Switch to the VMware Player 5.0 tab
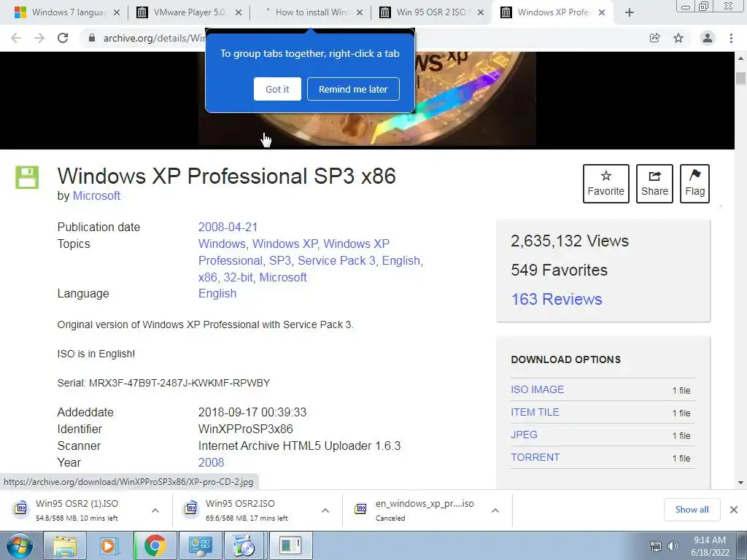Screen dimensions: 747x560 coord(188,12)
